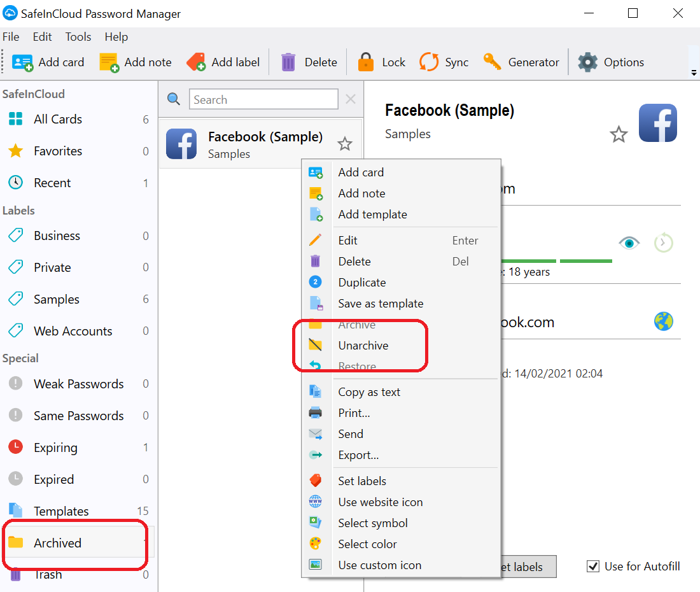The image size is (700, 592).
Task: Open the website with the globe icon
Action: (x=663, y=321)
